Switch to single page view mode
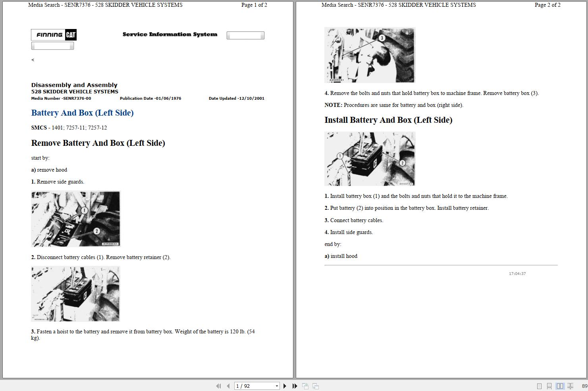This screenshot has width=588, height=391. 539,386
